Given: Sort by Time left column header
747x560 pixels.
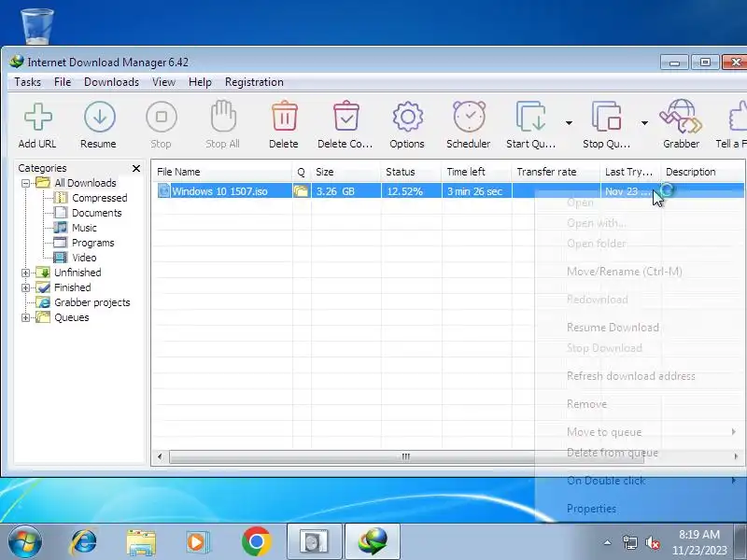Looking at the screenshot, I should 477,172.
